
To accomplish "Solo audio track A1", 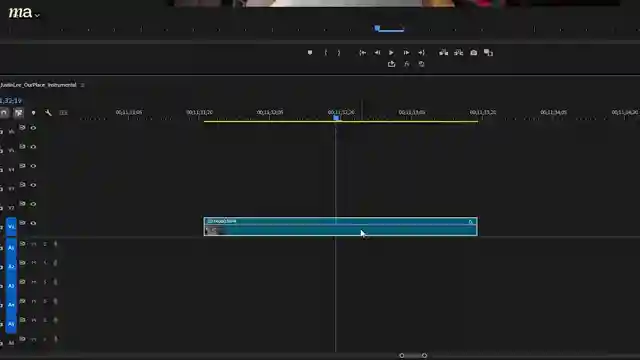I will pos(45,244).
